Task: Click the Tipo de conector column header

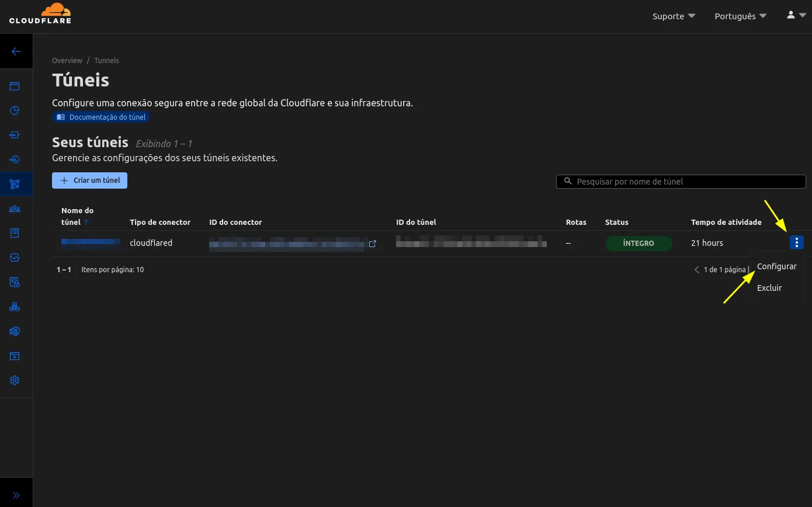Action: pos(160,222)
